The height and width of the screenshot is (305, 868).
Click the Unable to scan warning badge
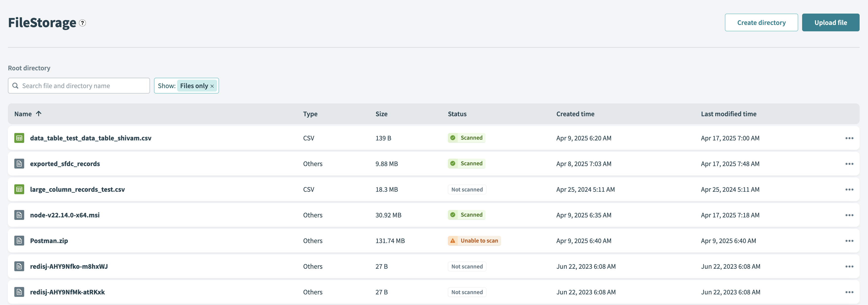point(474,241)
